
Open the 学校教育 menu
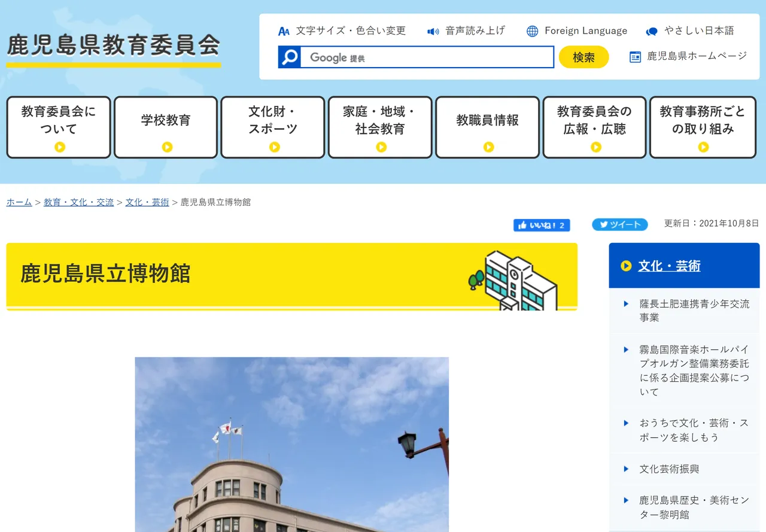[x=166, y=127]
